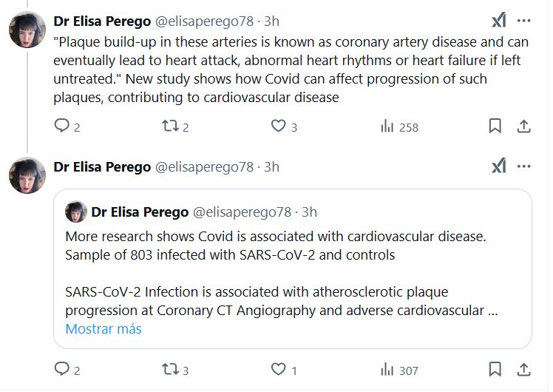Expand quoted tweet with Mostrar más
Image resolution: width=553 pixels, height=392 pixels.
tap(104, 329)
